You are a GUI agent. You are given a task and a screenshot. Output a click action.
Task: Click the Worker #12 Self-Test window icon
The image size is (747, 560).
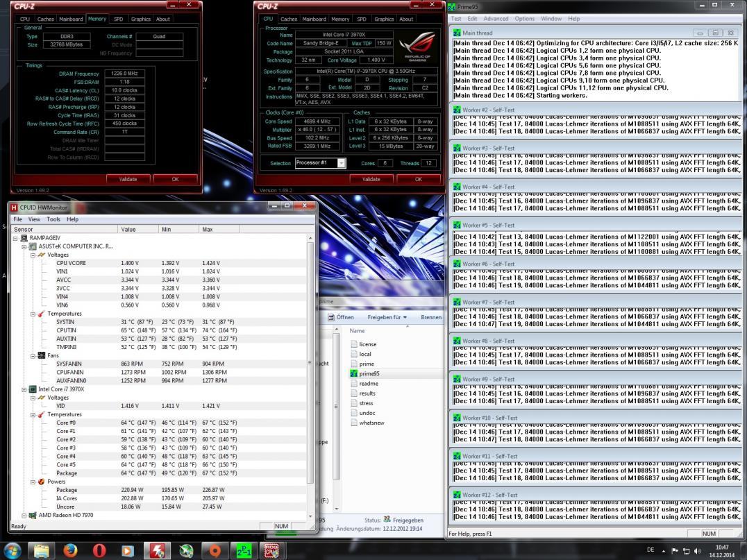pyautogui.click(x=457, y=495)
